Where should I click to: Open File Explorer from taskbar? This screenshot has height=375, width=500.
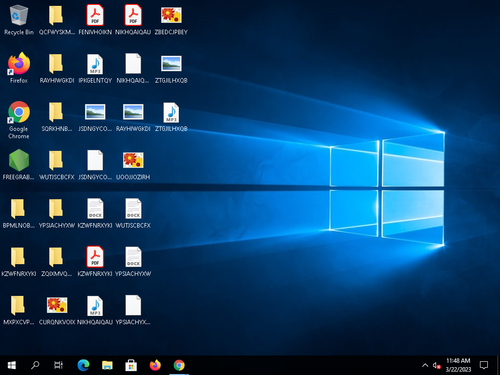(107, 365)
